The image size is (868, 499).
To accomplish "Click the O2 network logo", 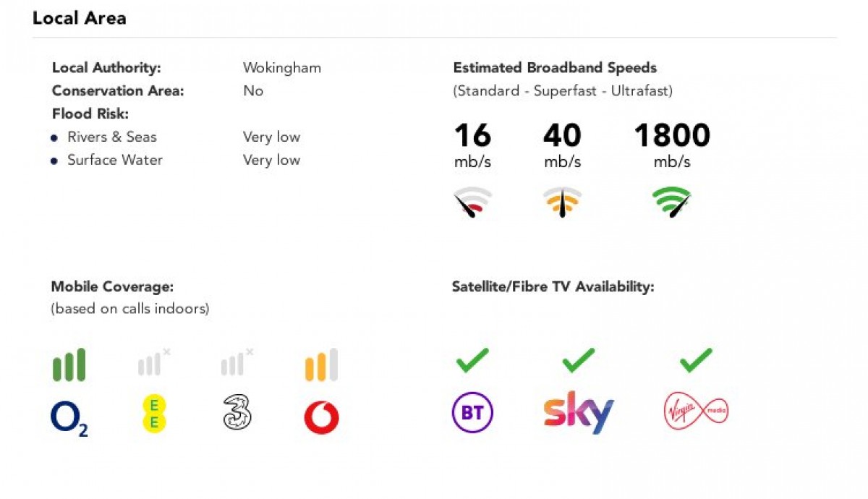I will 69,419.
